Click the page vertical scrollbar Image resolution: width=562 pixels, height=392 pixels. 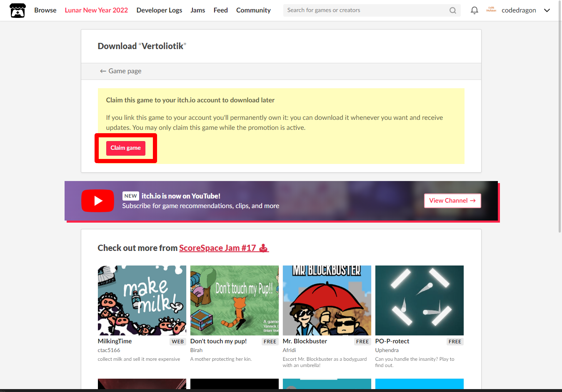click(x=560, y=117)
